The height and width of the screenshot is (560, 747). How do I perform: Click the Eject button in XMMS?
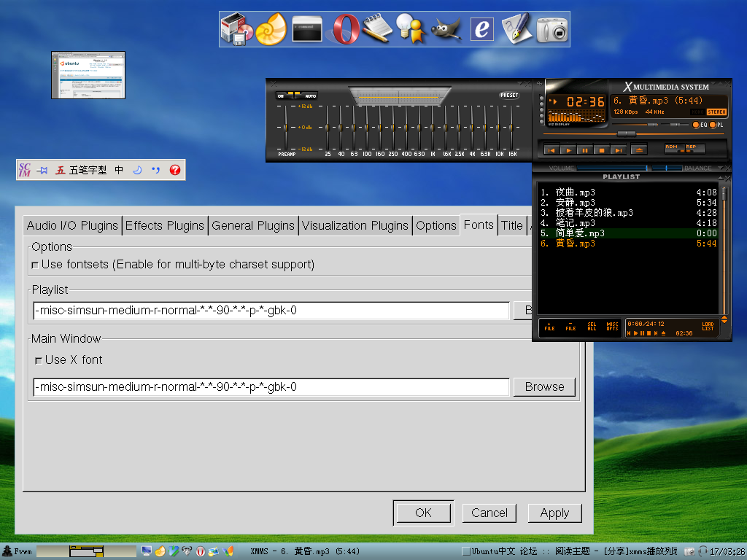pyautogui.click(x=639, y=150)
